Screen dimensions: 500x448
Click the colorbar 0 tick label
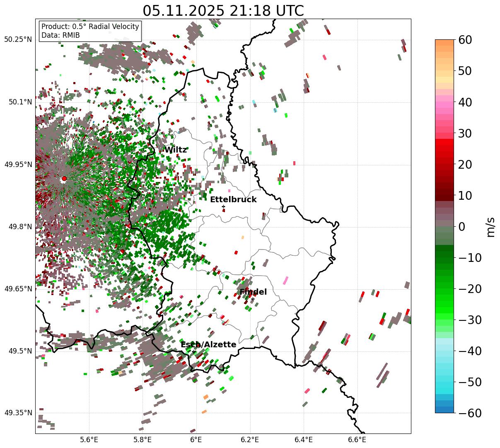pos(461,226)
